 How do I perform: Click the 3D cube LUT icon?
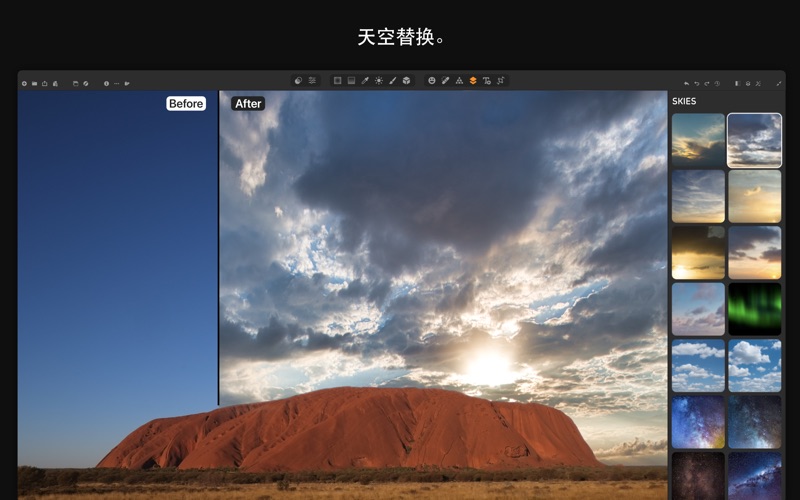(x=406, y=80)
